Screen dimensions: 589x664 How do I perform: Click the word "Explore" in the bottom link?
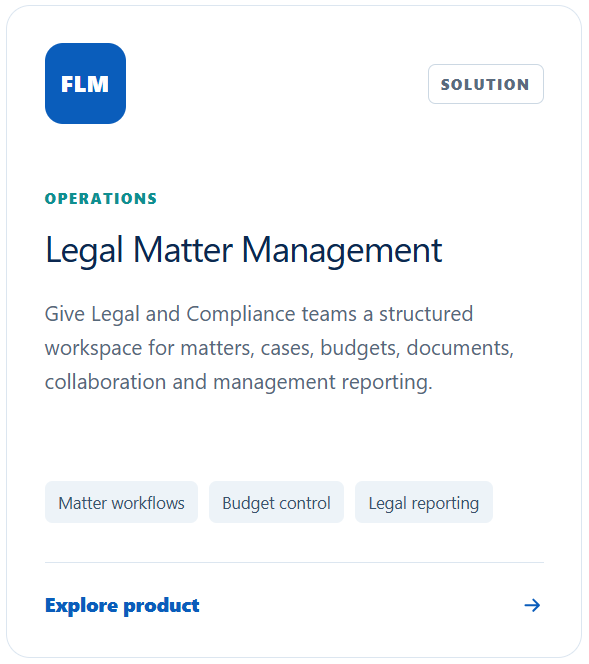[x=82, y=606]
